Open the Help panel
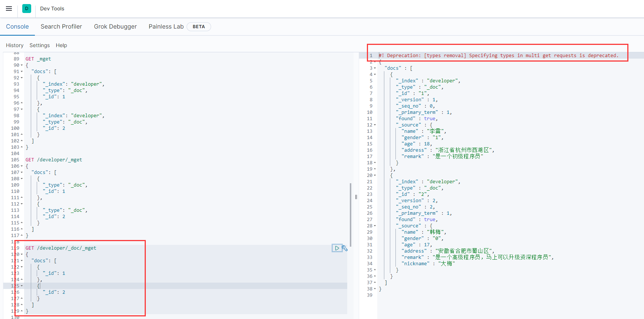644x319 pixels. click(62, 45)
